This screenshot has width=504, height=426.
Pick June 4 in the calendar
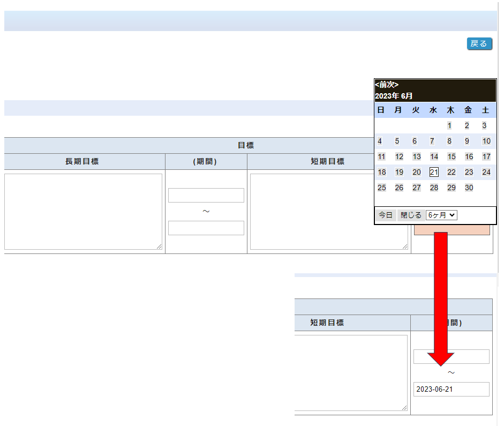pyautogui.click(x=380, y=141)
